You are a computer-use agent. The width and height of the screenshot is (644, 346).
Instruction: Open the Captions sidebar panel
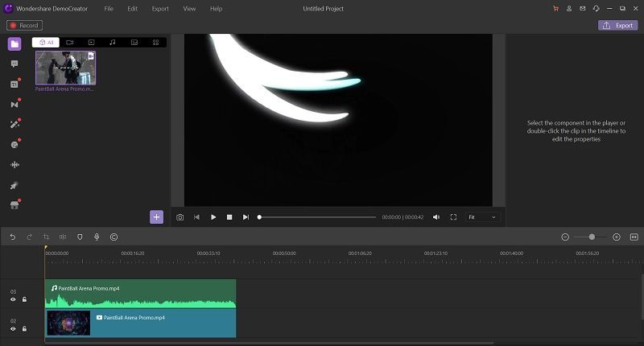(14, 84)
